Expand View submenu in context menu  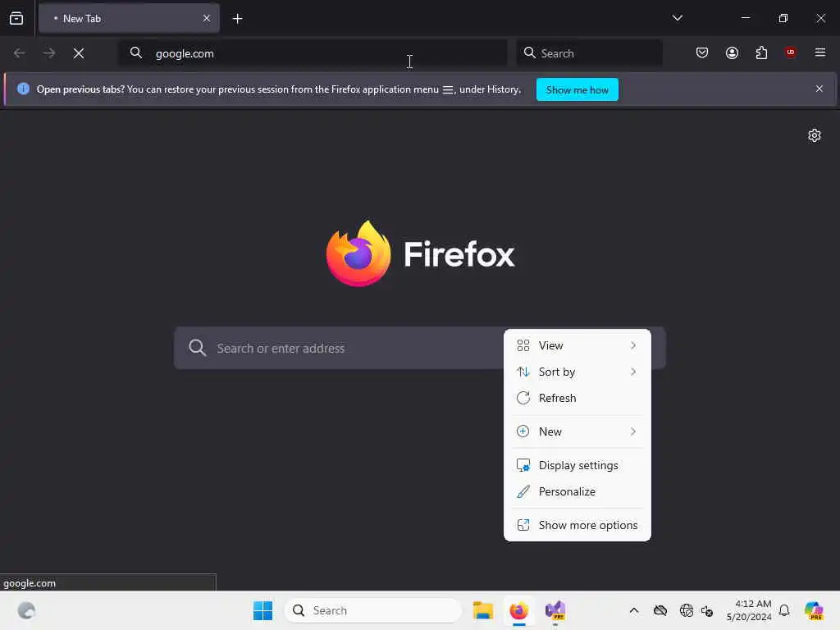[x=577, y=345]
